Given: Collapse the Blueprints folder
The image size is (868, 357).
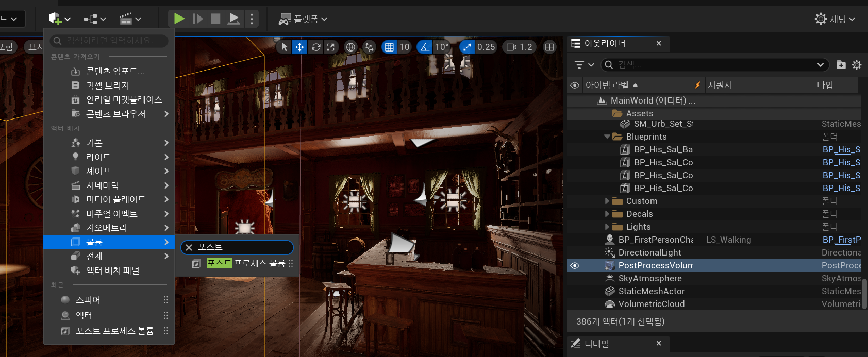Looking at the screenshot, I should (x=607, y=137).
